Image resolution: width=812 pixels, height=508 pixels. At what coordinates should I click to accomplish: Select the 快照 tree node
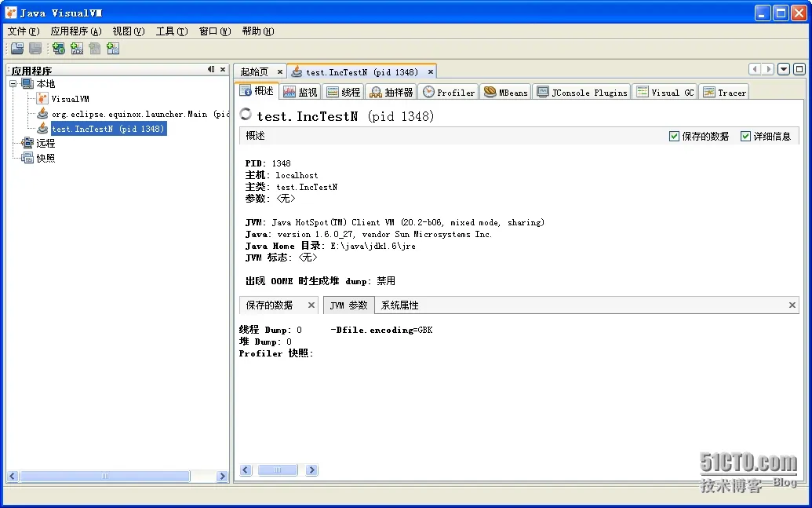[x=46, y=158]
